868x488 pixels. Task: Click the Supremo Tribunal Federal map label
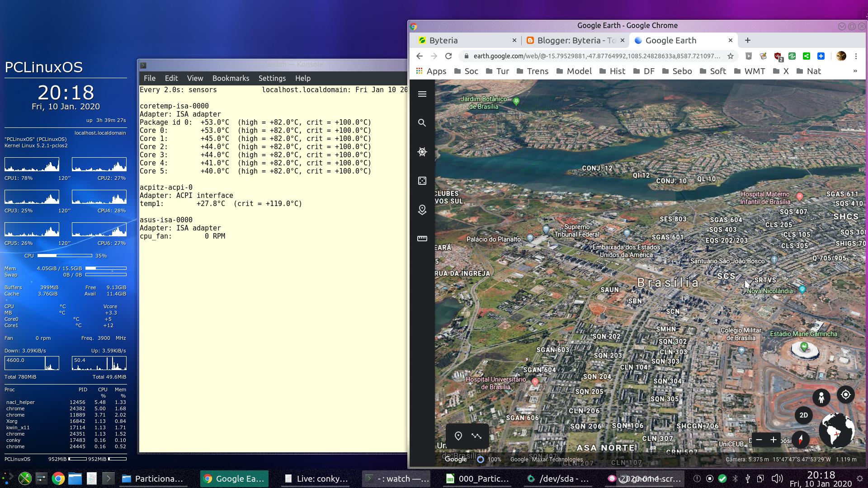pyautogui.click(x=577, y=230)
